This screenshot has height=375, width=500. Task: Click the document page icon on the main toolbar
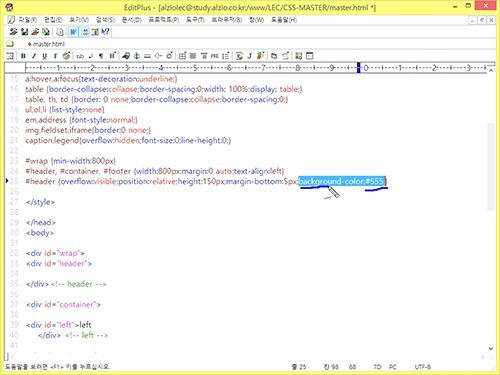pos(60,32)
